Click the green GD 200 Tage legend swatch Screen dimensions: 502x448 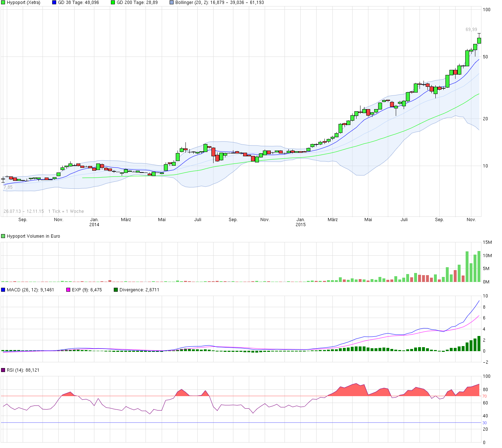tap(113, 3)
